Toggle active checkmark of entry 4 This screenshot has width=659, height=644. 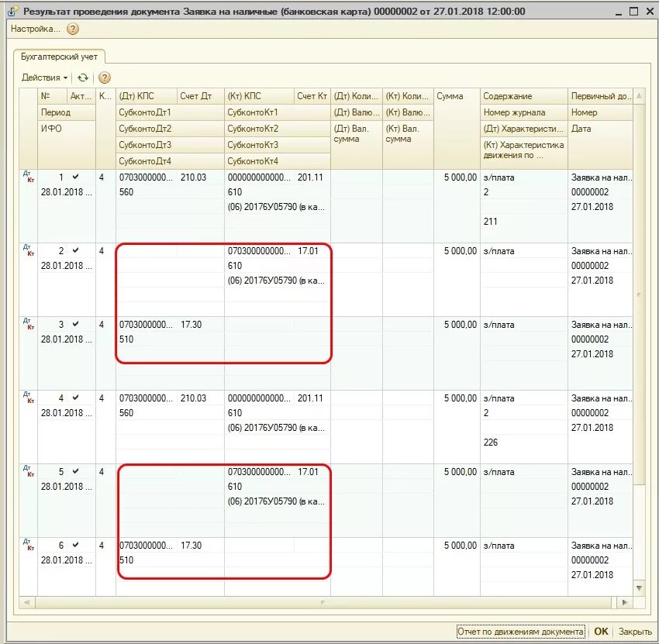[76, 397]
